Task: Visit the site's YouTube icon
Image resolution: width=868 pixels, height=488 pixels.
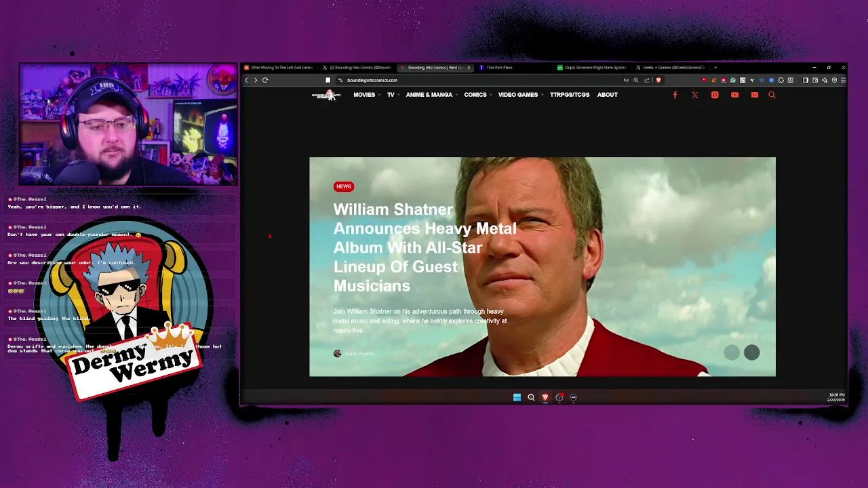Action: tap(734, 95)
